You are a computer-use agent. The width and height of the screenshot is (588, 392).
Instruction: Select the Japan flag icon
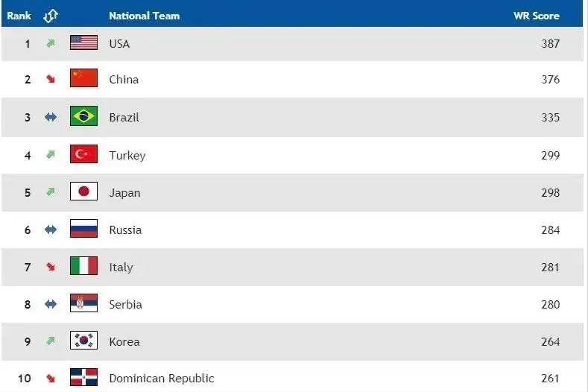pyautogui.click(x=83, y=192)
